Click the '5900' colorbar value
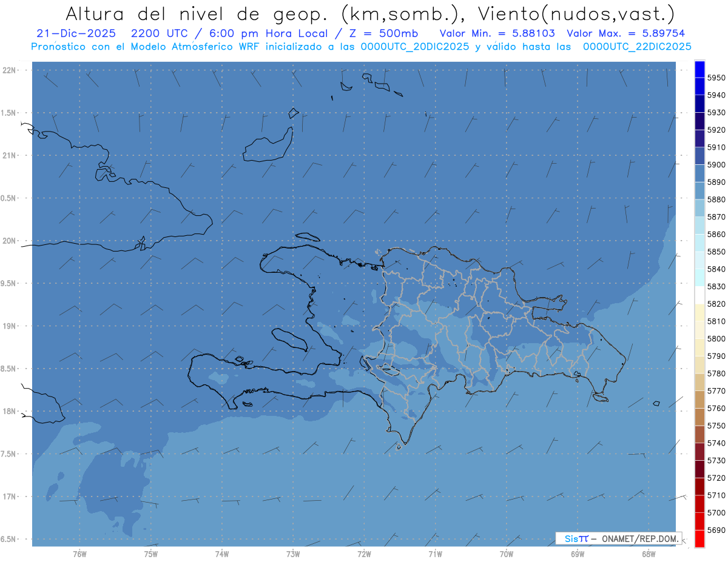Viewport: 728px width, 562px height. [716, 165]
